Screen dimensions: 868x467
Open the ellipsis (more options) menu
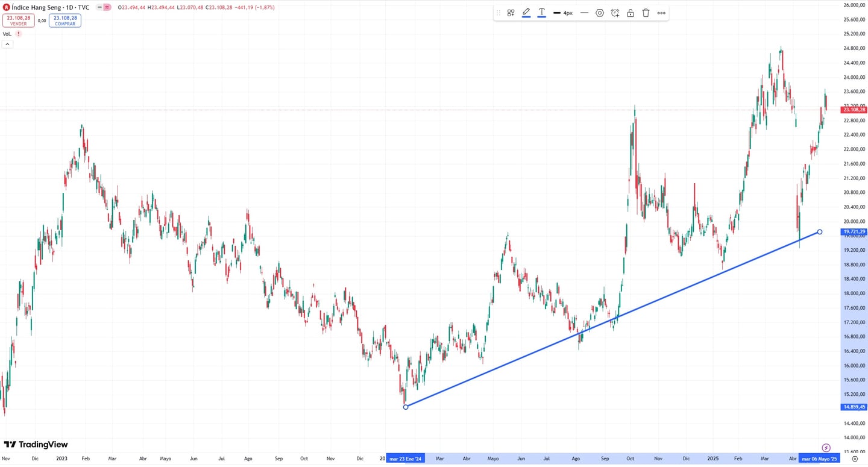(x=661, y=13)
